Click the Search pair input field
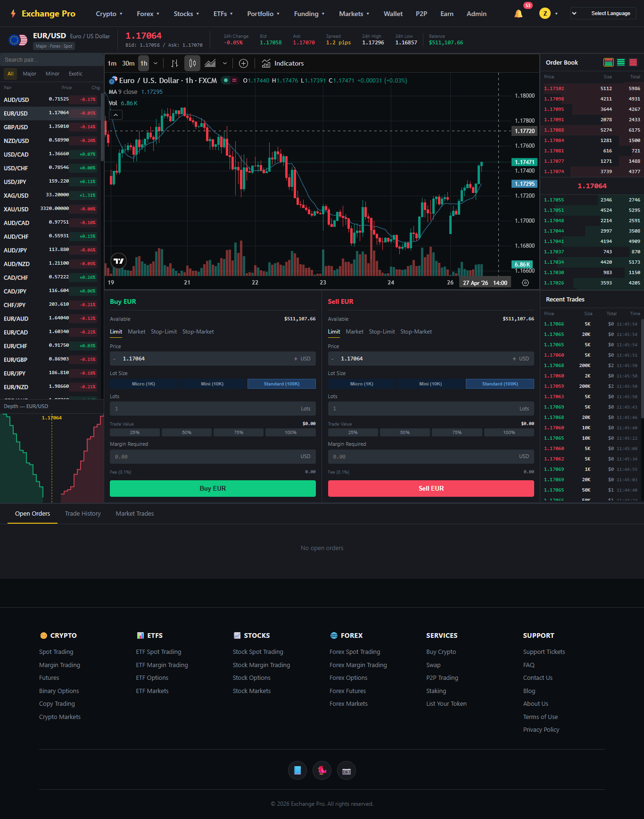 pyautogui.click(x=52, y=60)
